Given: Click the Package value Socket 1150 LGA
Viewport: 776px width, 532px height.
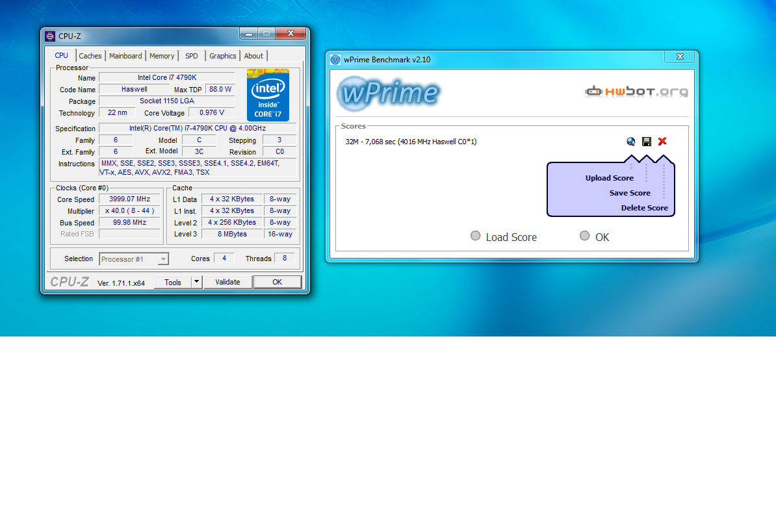Looking at the screenshot, I should 167,101.
